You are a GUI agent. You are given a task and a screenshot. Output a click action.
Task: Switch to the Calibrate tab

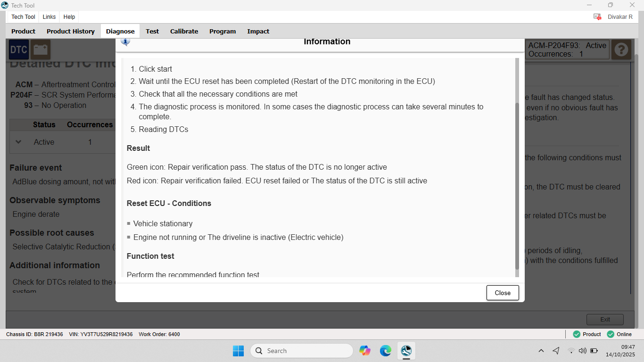click(x=184, y=31)
